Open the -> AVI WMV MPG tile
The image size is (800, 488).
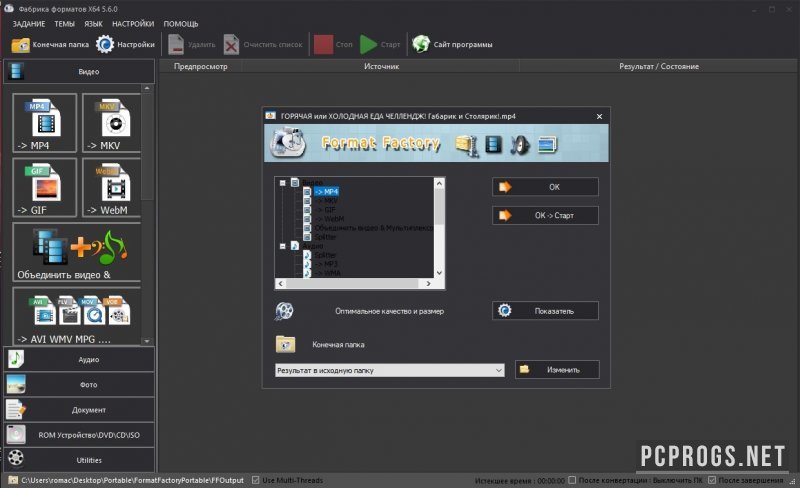click(77, 316)
